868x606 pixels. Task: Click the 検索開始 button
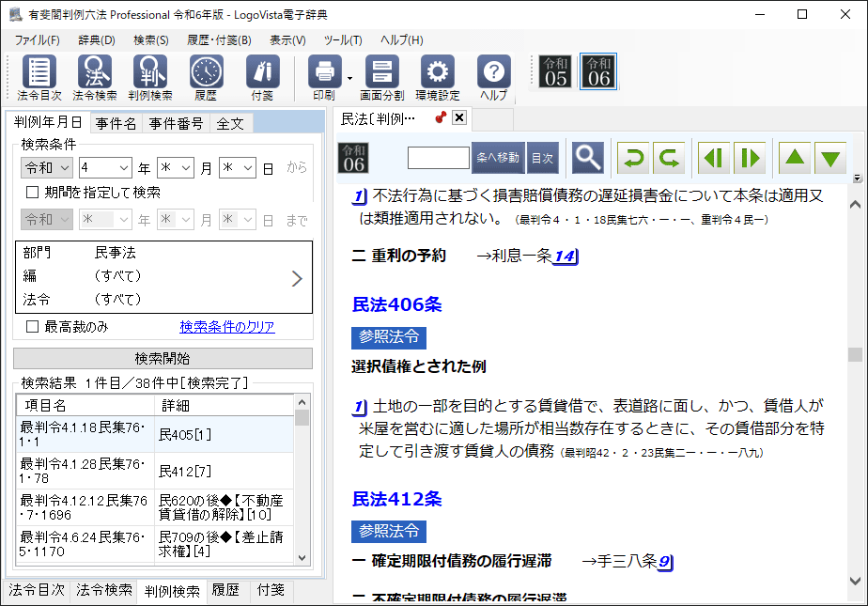coord(163,358)
